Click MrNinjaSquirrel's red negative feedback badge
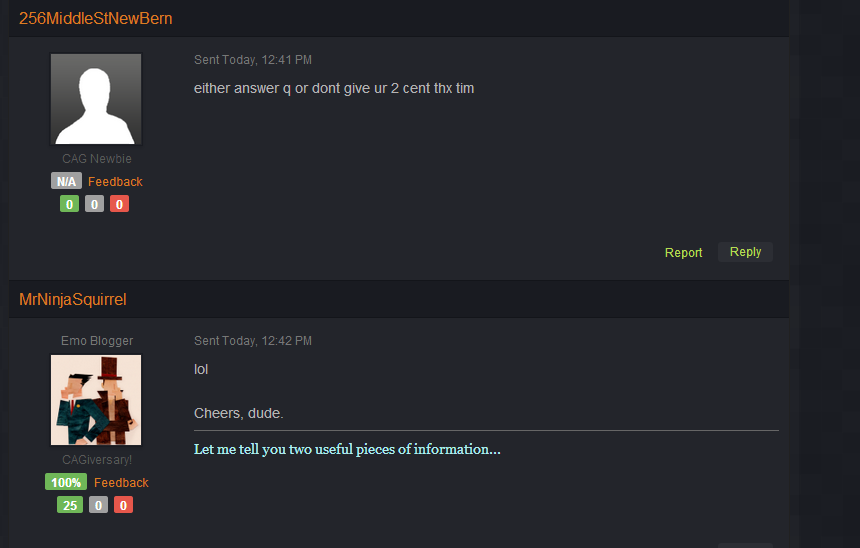 click(123, 505)
